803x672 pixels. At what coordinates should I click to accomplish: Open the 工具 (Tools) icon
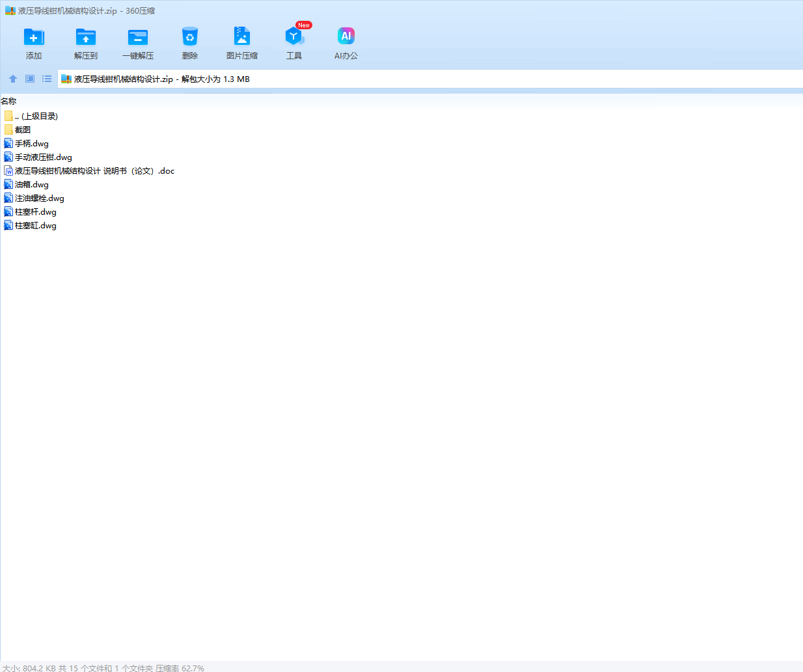coord(294,37)
